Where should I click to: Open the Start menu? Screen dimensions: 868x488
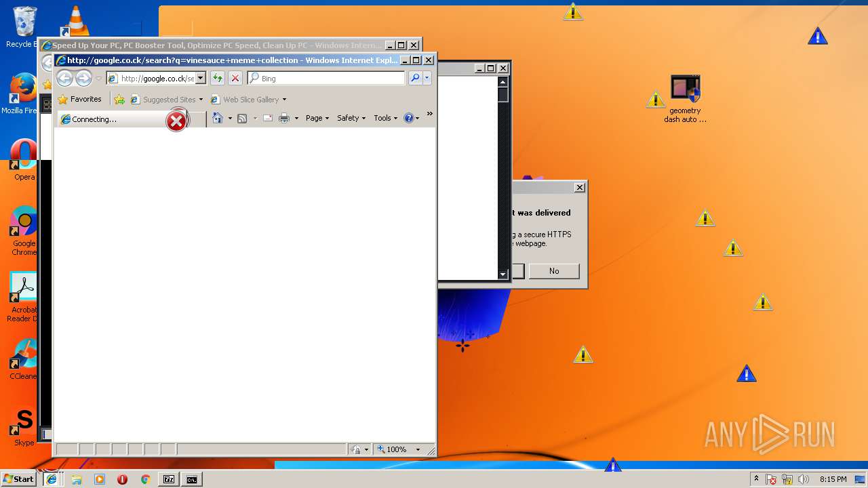tap(18, 479)
